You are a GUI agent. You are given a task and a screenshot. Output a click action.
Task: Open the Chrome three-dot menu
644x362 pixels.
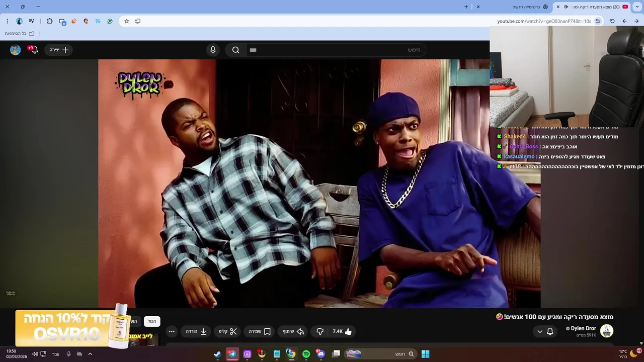[7, 21]
